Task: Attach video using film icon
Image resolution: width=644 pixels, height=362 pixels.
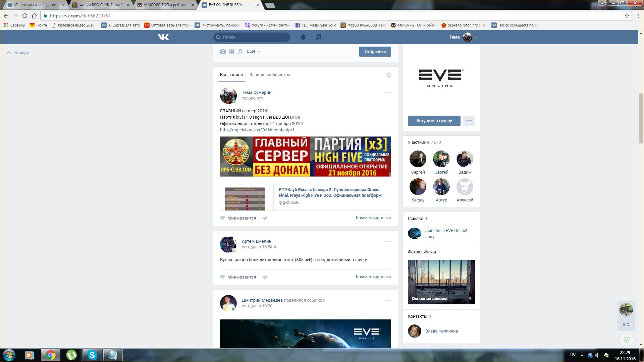Action: (231, 51)
